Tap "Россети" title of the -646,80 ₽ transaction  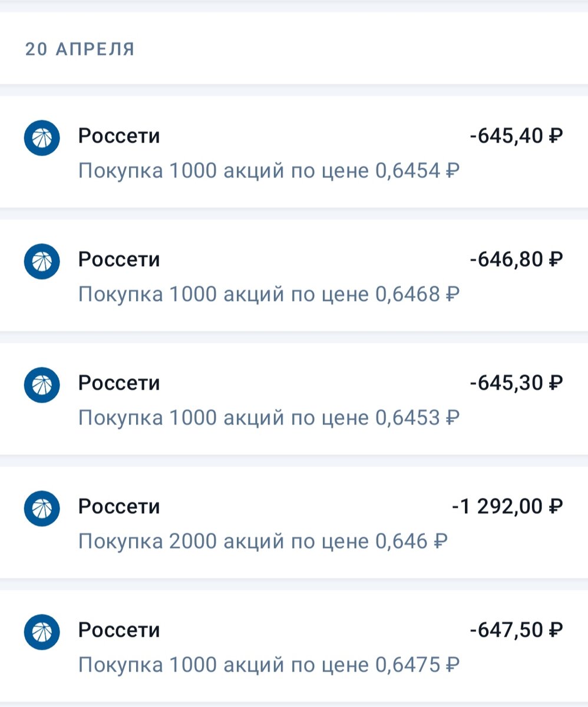[x=119, y=260]
